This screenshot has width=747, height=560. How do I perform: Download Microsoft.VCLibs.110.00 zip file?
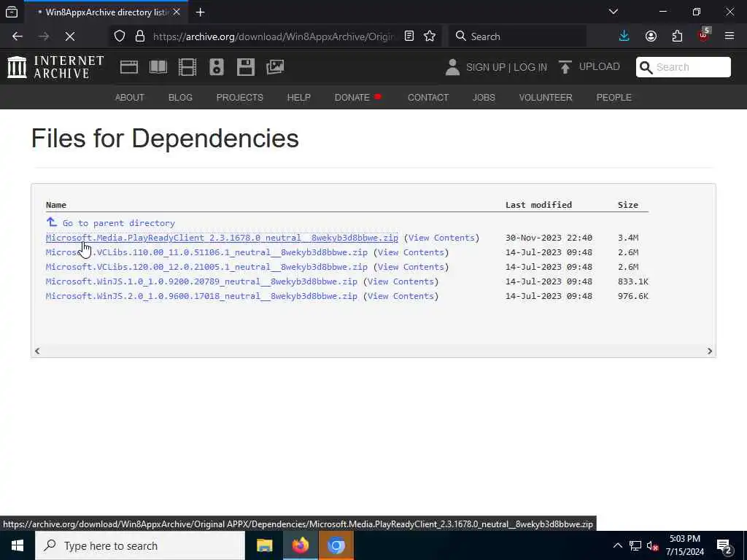pyautogui.click(x=206, y=252)
